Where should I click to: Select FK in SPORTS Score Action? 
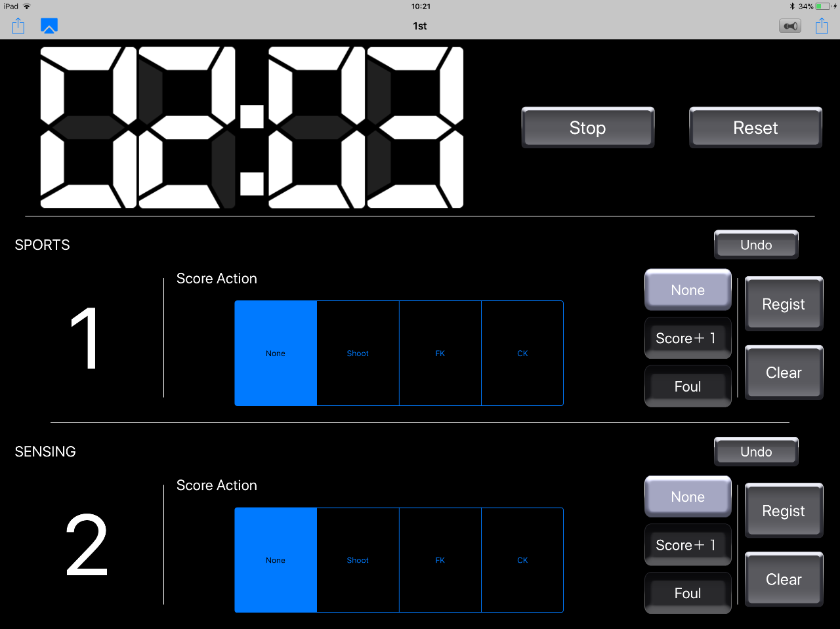click(440, 354)
